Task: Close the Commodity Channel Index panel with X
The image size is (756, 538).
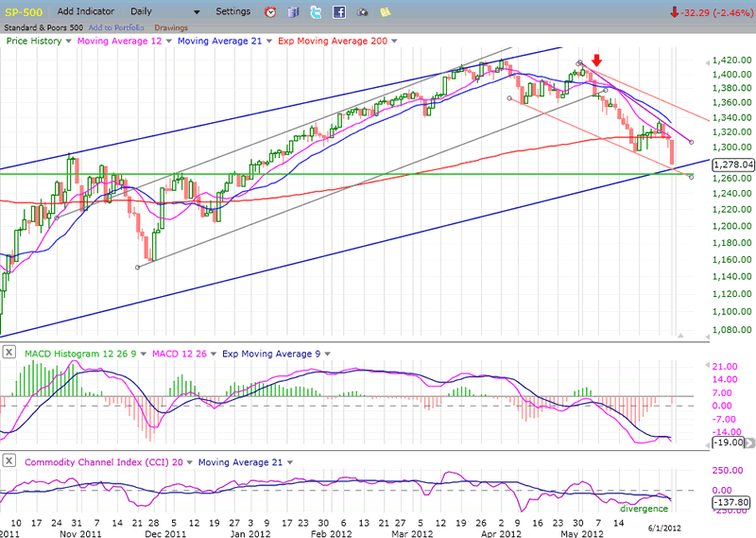Action: (x=9, y=460)
